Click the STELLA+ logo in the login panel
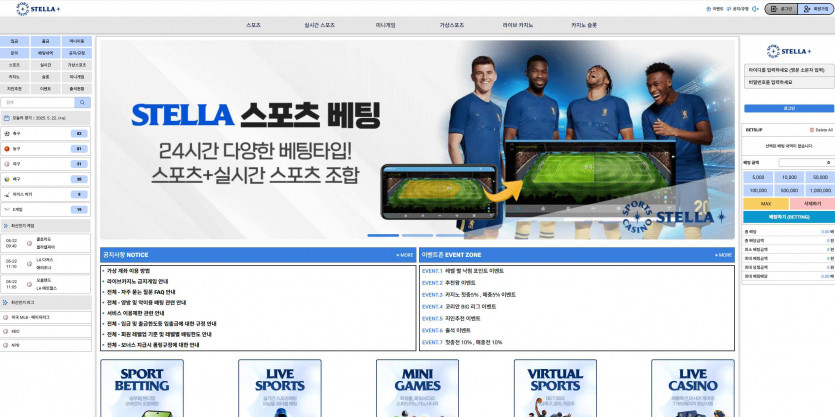Image resolution: width=835 pixels, height=417 pixels. [789, 51]
